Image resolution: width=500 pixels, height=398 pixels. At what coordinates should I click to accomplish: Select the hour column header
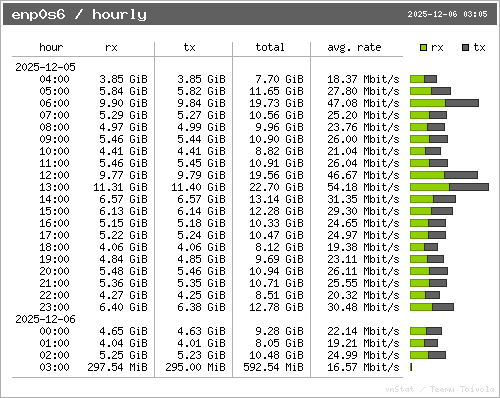click(51, 47)
